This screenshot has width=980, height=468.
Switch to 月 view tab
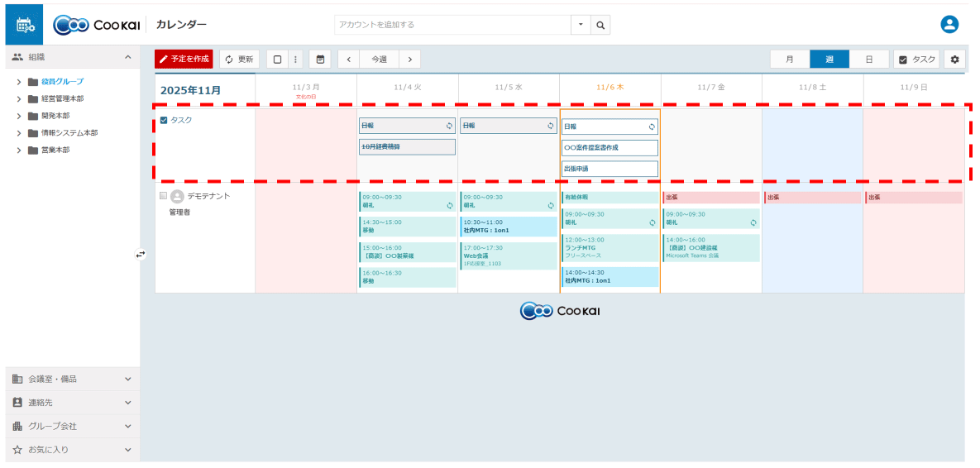[789, 60]
